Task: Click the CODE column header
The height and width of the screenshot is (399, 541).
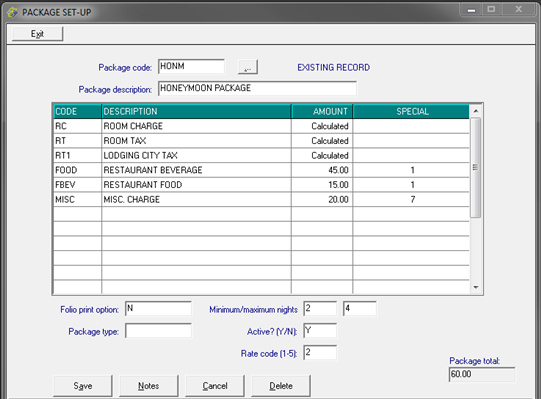Action: (x=78, y=111)
